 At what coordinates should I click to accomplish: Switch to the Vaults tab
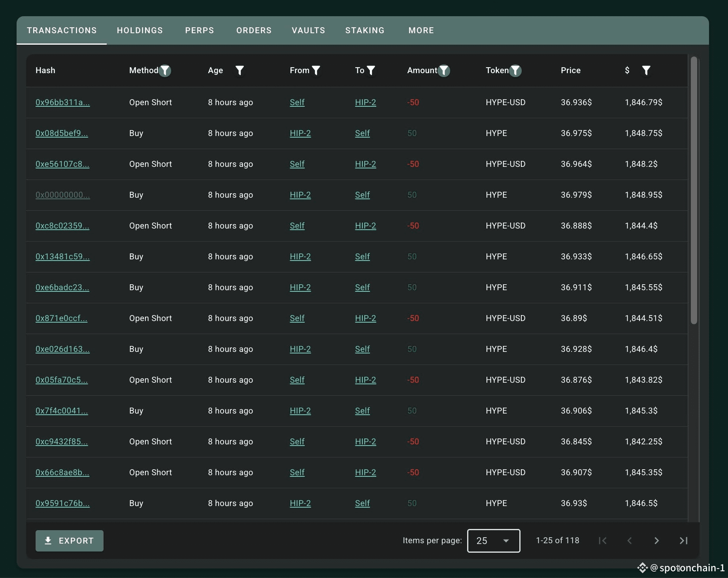[x=308, y=30]
